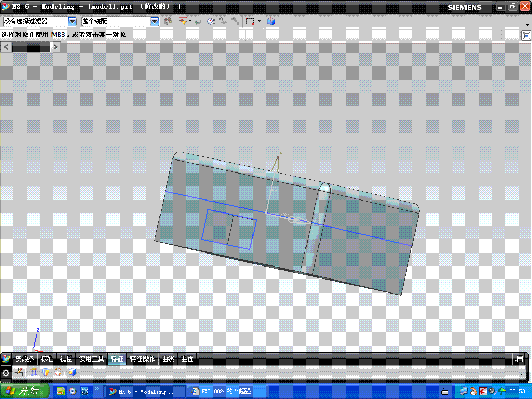Click the dark scrollbar thumb below the cue line
This screenshot has width=532, height=399.
pos(31,47)
